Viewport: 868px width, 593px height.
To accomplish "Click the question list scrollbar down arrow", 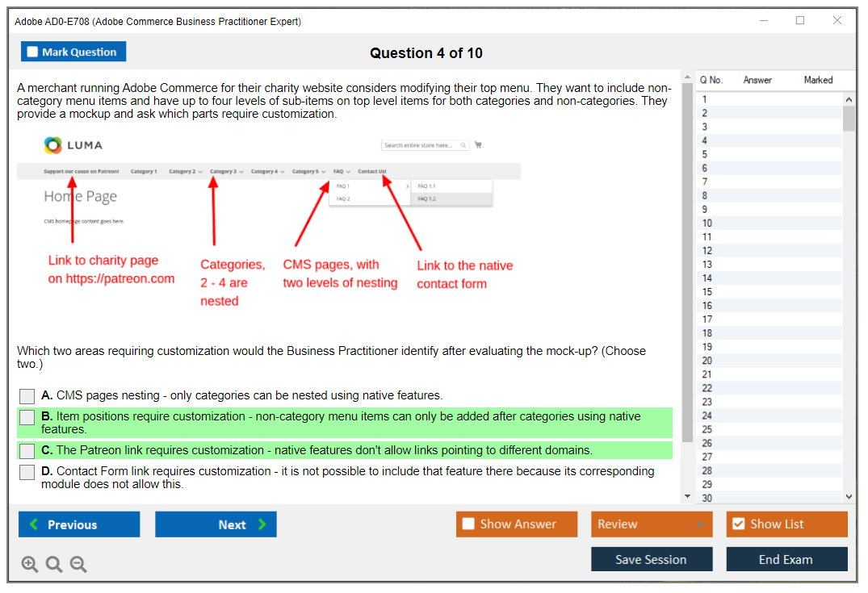I will coord(849,497).
